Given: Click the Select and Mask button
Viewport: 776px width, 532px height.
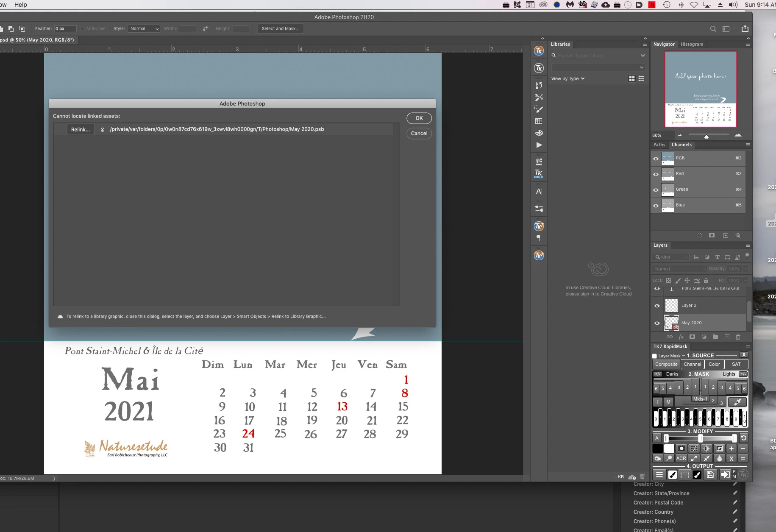Looking at the screenshot, I should [281, 29].
